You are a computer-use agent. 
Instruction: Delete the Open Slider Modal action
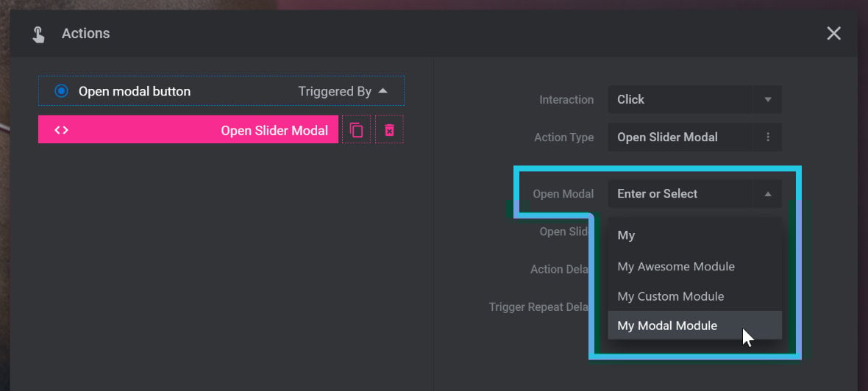pos(389,129)
